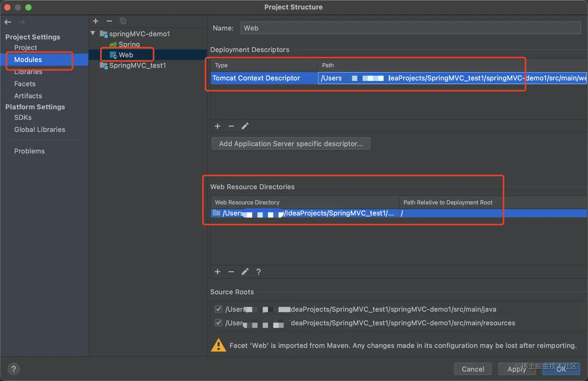Open the Project settings section
The width and height of the screenshot is (588, 381).
point(26,47)
